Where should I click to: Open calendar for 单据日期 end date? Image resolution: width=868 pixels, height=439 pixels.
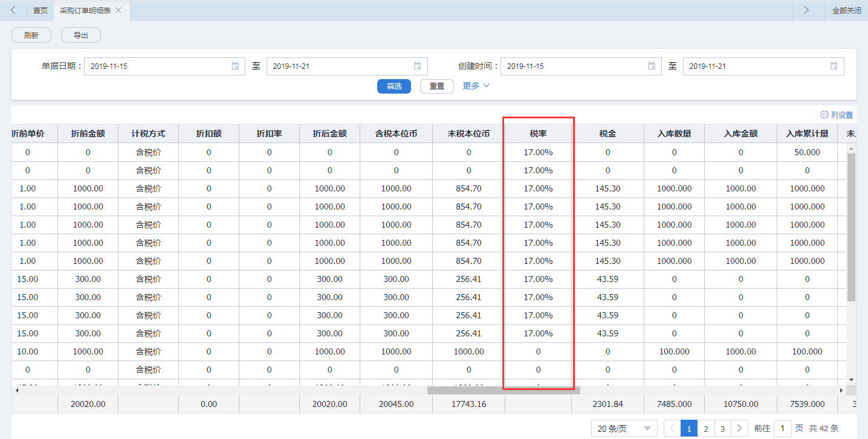(418, 66)
